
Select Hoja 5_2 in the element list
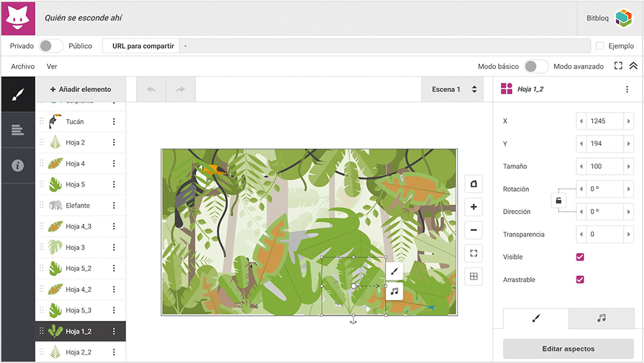click(x=80, y=268)
